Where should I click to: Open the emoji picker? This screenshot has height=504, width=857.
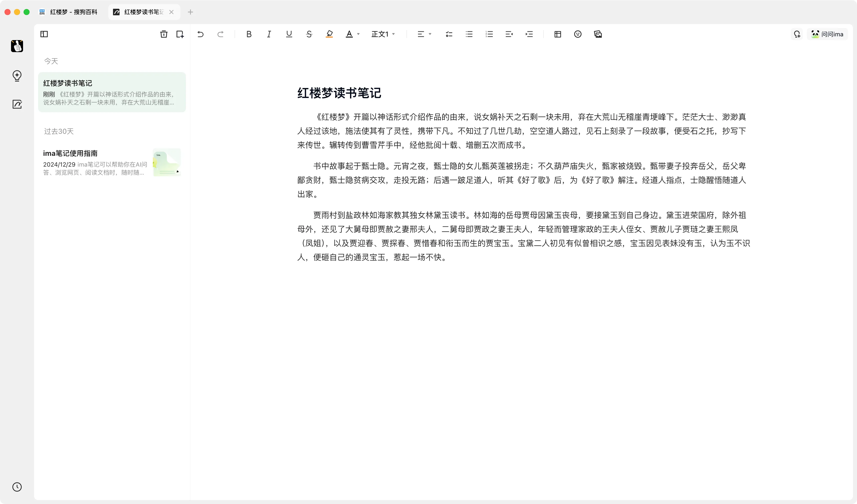[x=577, y=34]
